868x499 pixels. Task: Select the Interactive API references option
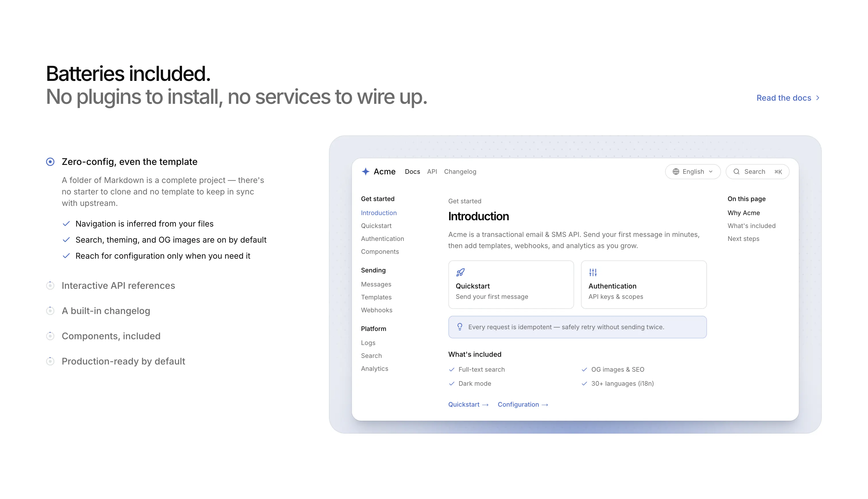point(111,285)
